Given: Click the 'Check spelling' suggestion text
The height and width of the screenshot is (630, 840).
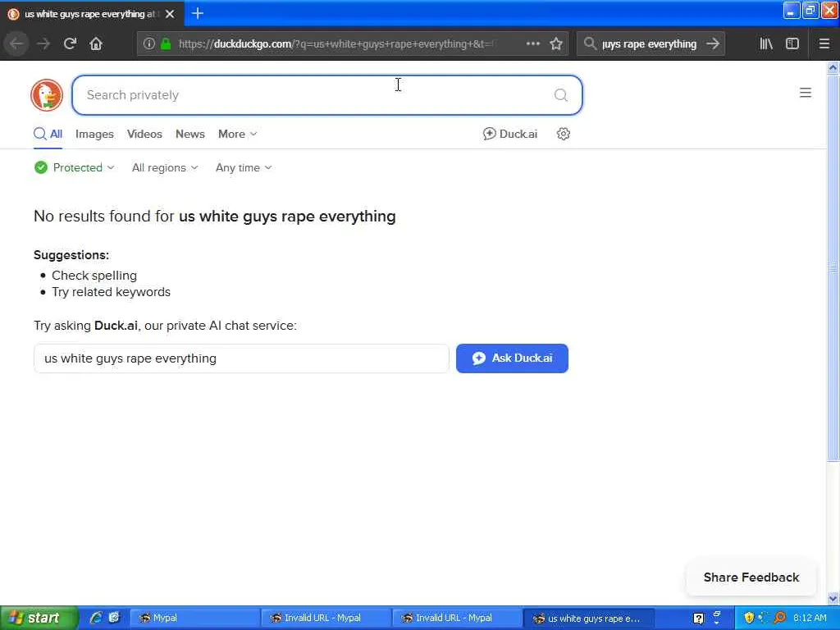Looking at the screenshot, I should (x=94, y=276).
